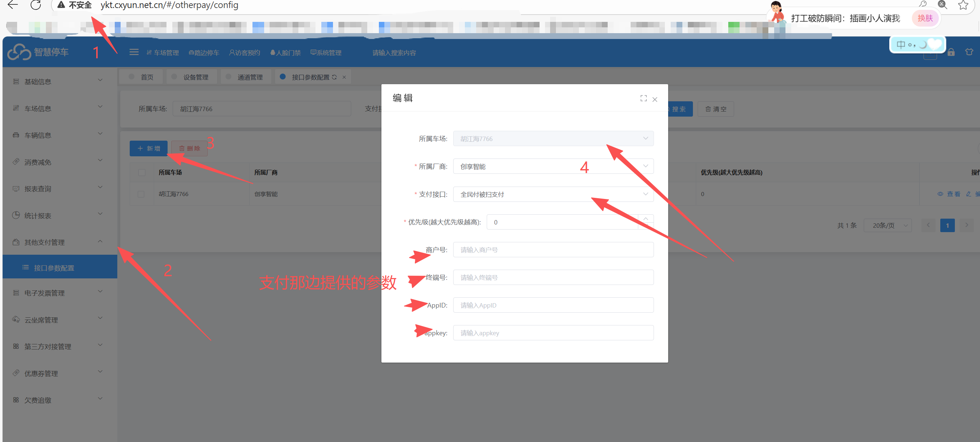980x442 pixels.
Task: Open 访客预约 top menu
Action: pos(244,53)
